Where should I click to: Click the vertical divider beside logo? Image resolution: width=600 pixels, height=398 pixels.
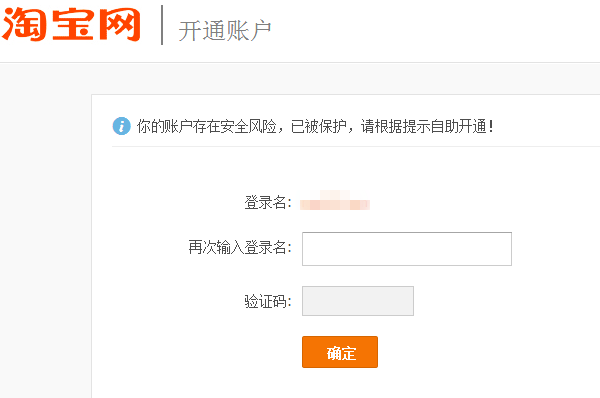coord(162,25)
